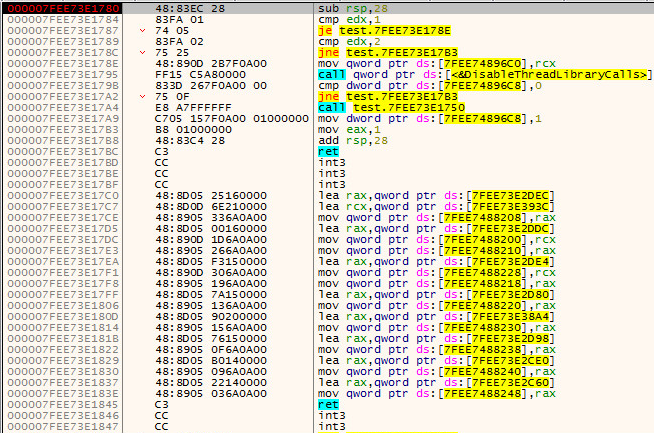Select 'mov qword ptr ds:[7FEE7488218],rax'
The height and width of the screenshot is (433, 654).
(x=437, y=284)
